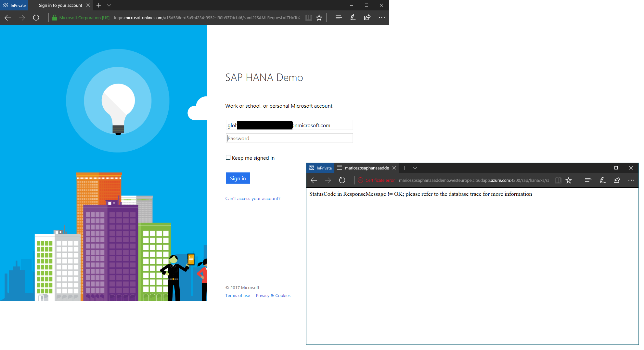Open 'Can't access your account?' link

click(253, 198)
